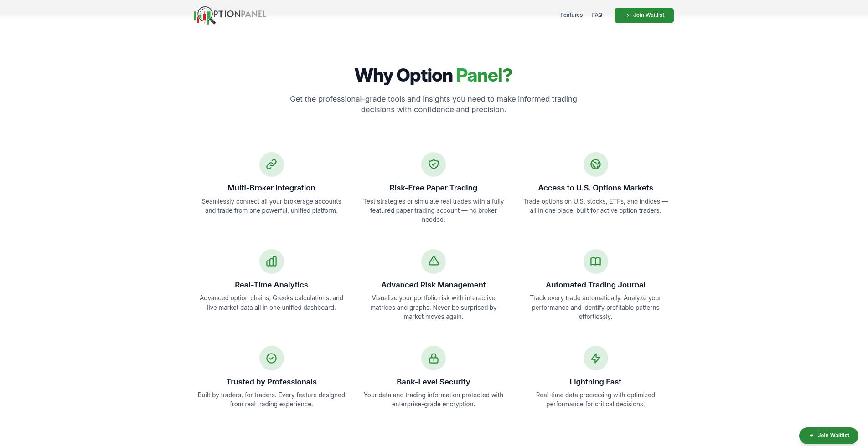868x446 pixels.
Task: Click the checkmark Trusted by Professionals icon
Action: (x=271, y=358)
